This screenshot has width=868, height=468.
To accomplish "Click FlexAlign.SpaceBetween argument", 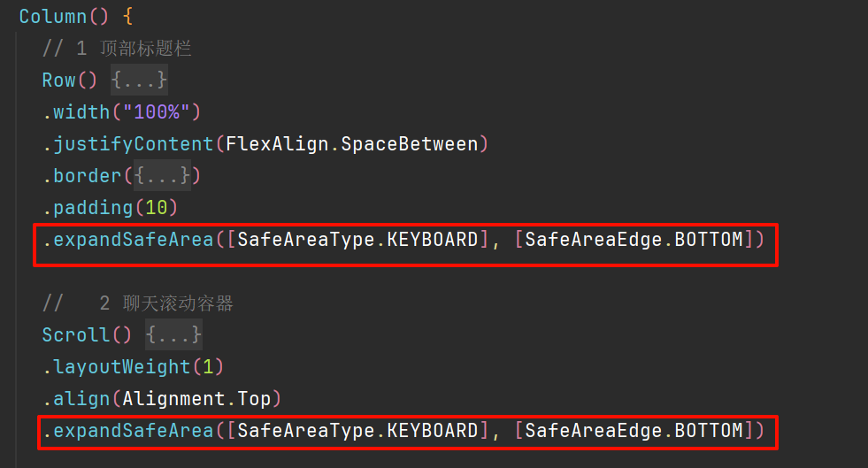I will (x=351, y=144).
